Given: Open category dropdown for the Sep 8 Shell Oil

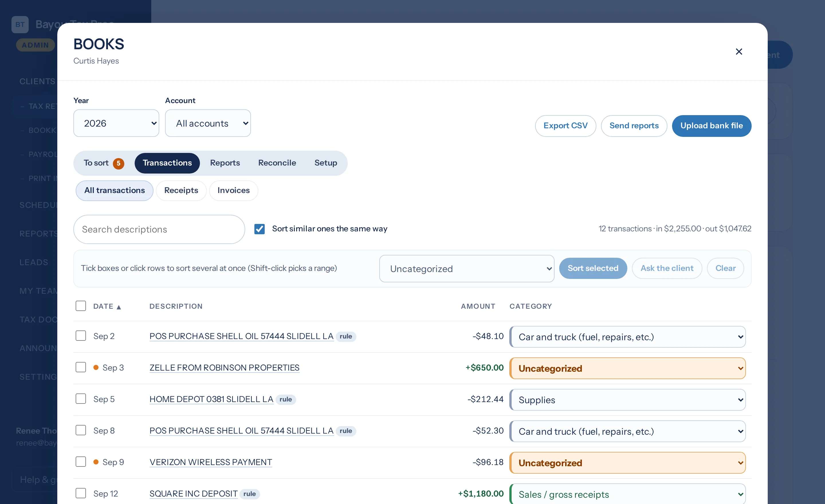Looking at the screenshot, I should [x=628, y=431].
